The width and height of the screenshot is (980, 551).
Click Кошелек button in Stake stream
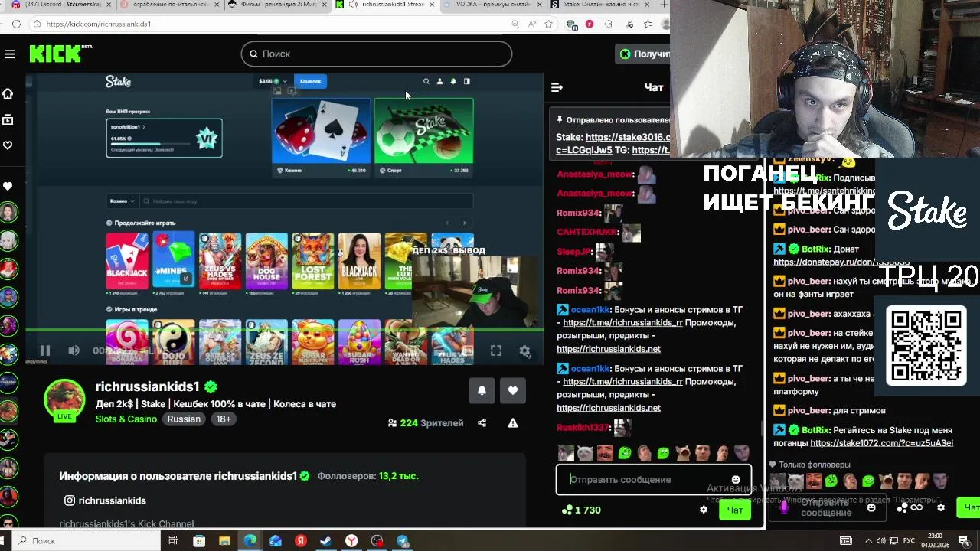310,81
